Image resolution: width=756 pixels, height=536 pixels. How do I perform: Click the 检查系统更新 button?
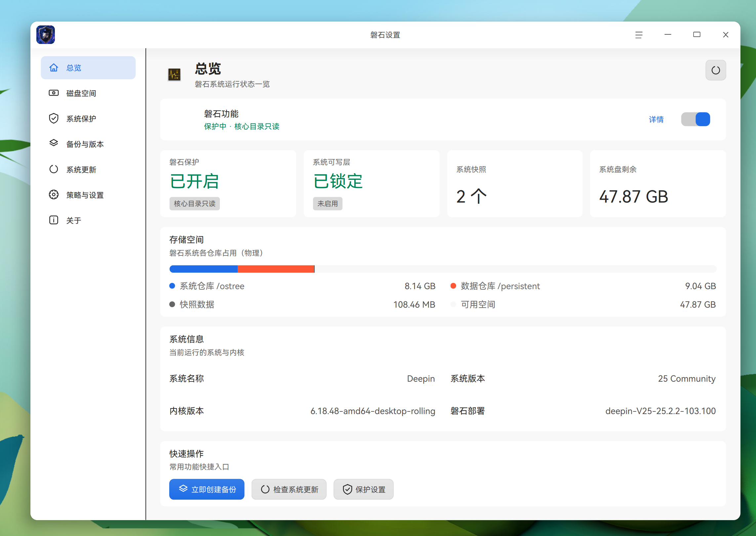click(x=289, y=489)
